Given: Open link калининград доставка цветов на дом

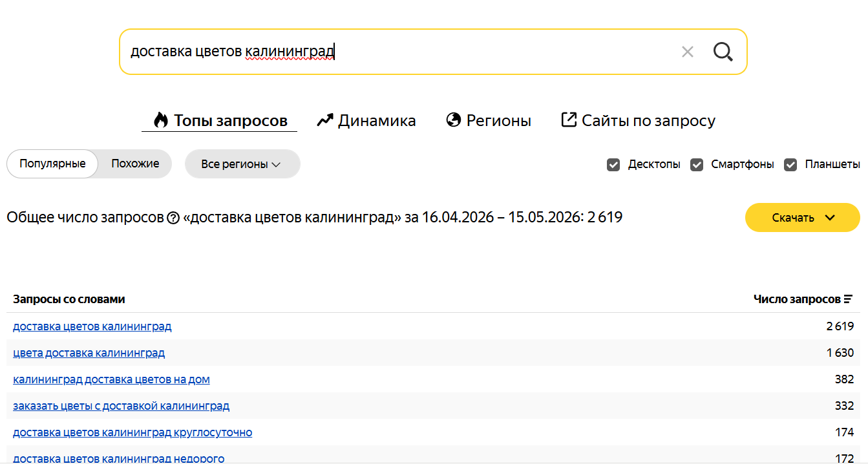Looking at the screenshot, I should (x=111, y=379).
